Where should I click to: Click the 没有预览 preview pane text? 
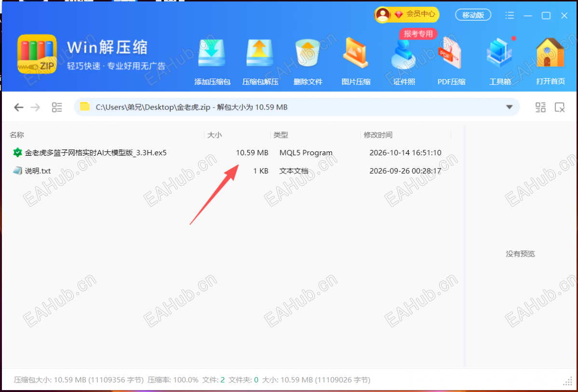(x=520, y=254)
